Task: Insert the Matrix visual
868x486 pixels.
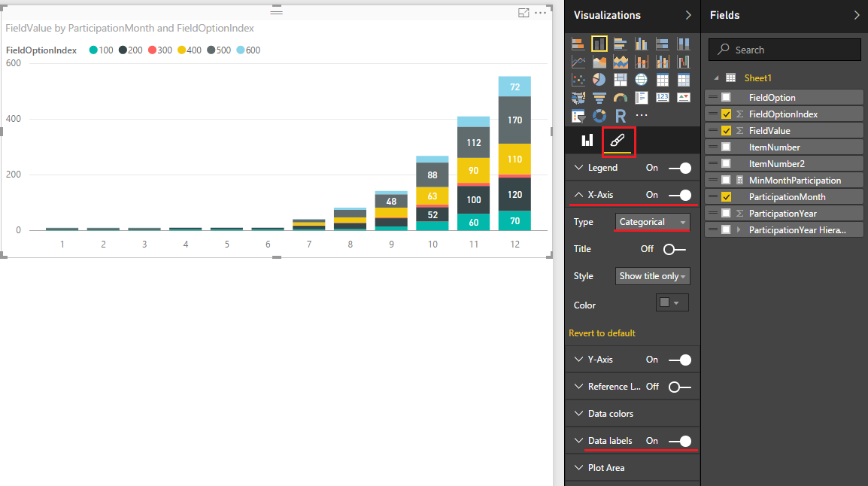Action: pyautogui.click(x=684, y=80)
